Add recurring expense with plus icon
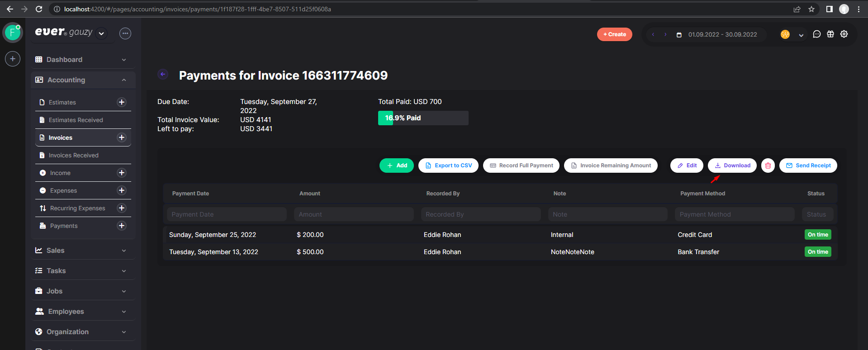This screenshot has width=868, height=350. point(122,208)
